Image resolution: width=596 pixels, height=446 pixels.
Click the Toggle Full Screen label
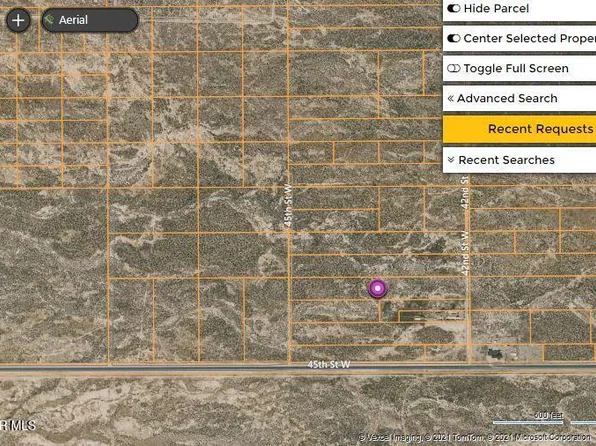point(516,68)
